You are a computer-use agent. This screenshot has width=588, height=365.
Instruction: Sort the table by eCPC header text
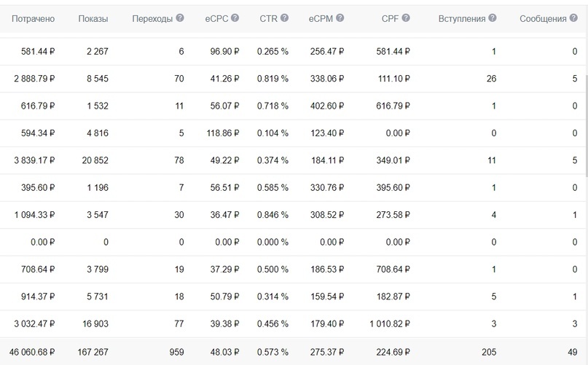[216, 19]
